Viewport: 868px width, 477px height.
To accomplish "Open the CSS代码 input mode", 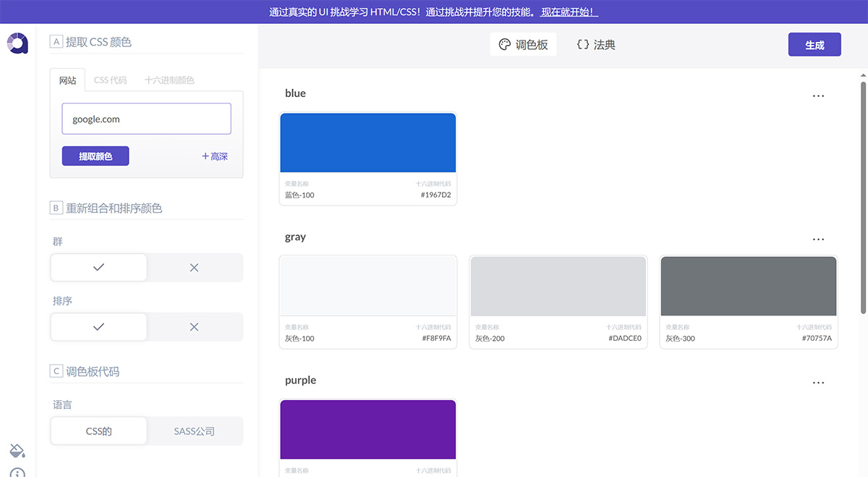I will (110, 80).
